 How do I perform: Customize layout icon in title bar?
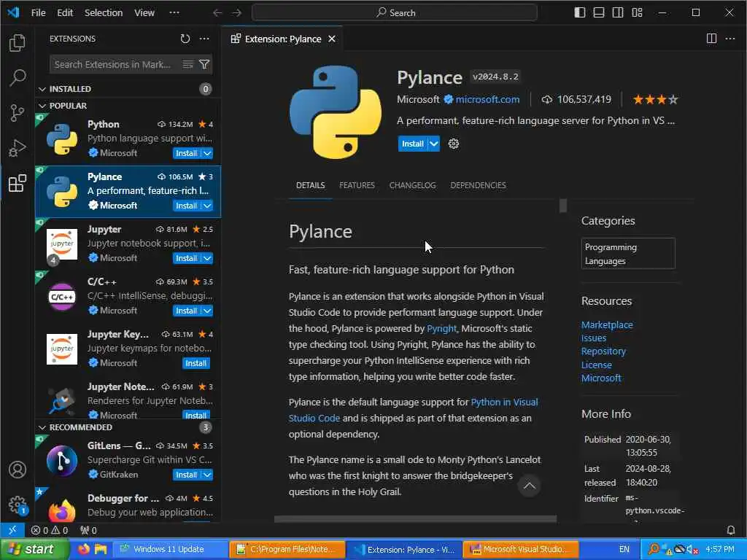(637, 12)
